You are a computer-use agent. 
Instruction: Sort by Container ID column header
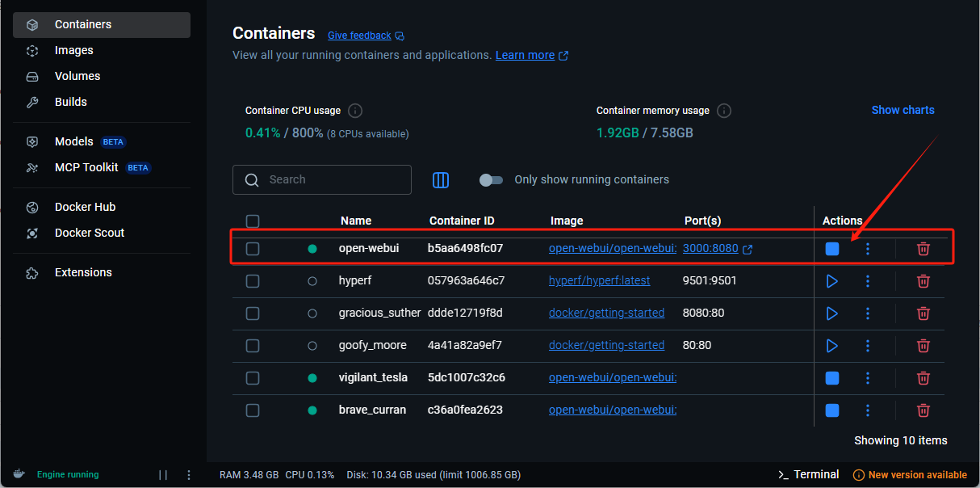462,221
